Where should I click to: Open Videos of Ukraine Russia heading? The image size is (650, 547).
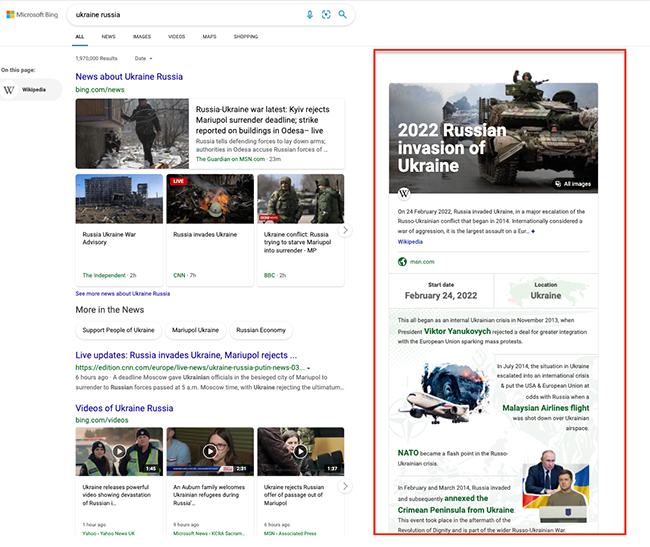[x=124, y=408]
